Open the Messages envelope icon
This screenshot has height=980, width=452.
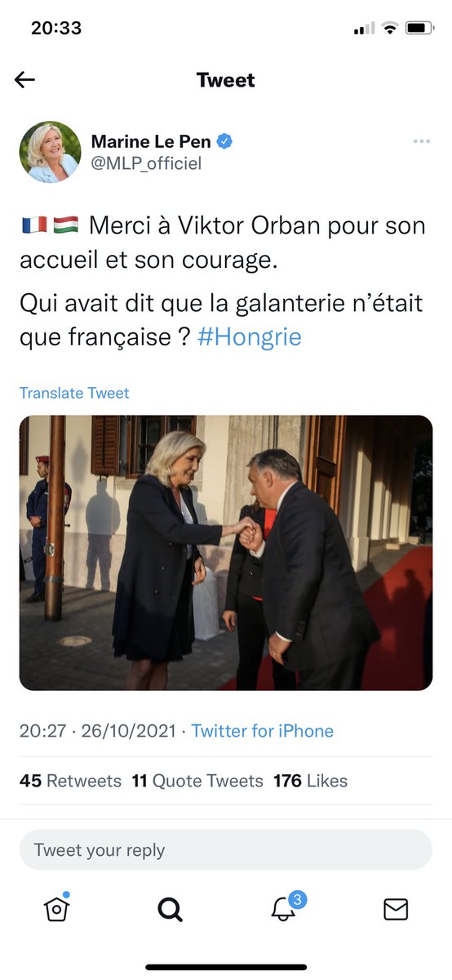396,909
